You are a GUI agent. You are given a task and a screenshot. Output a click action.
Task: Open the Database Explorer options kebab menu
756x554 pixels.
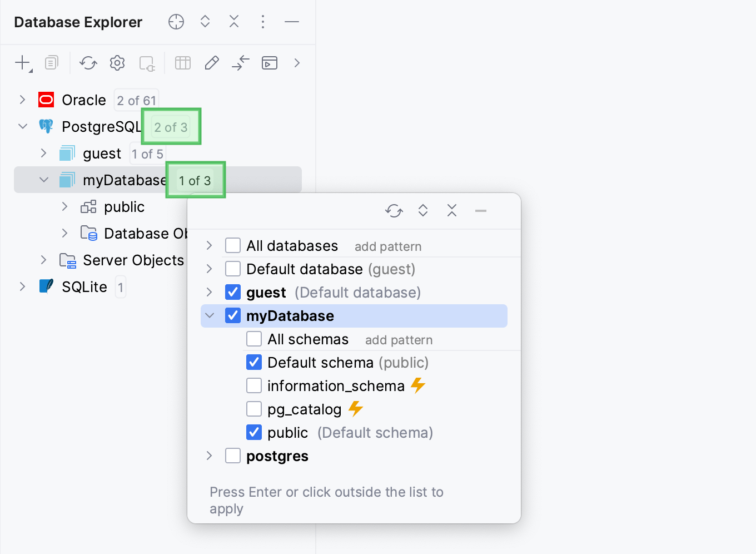[262, 22]
